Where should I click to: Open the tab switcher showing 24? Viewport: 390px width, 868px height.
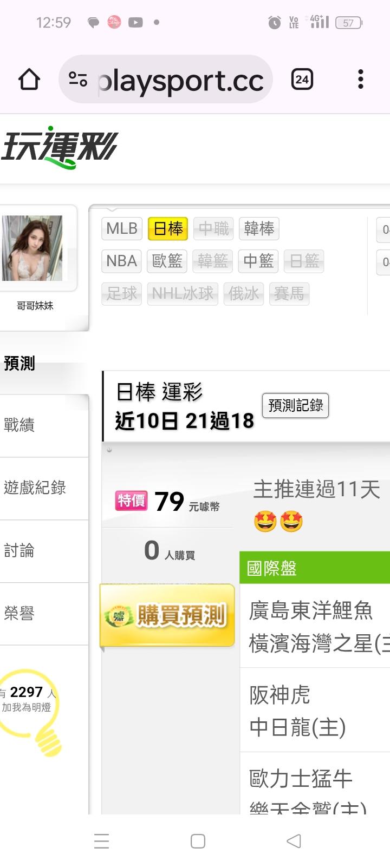click(x=302, y=80)
